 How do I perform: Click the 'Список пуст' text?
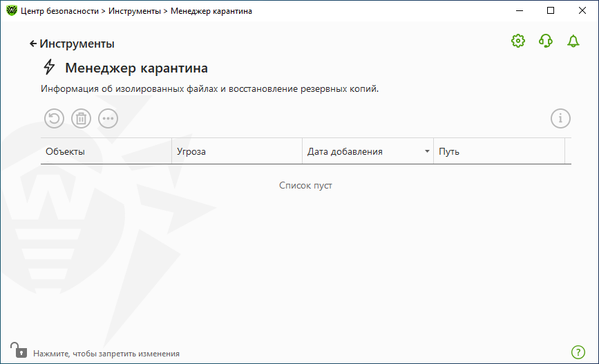305,186
